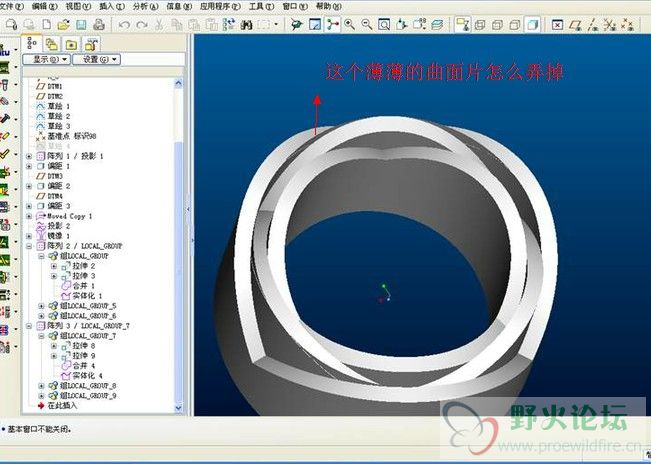This screenshot has height=464, width=651.
Task: Click the Layers icon in top toolbar
Action: pyautogui.click(x=437, y=24)
